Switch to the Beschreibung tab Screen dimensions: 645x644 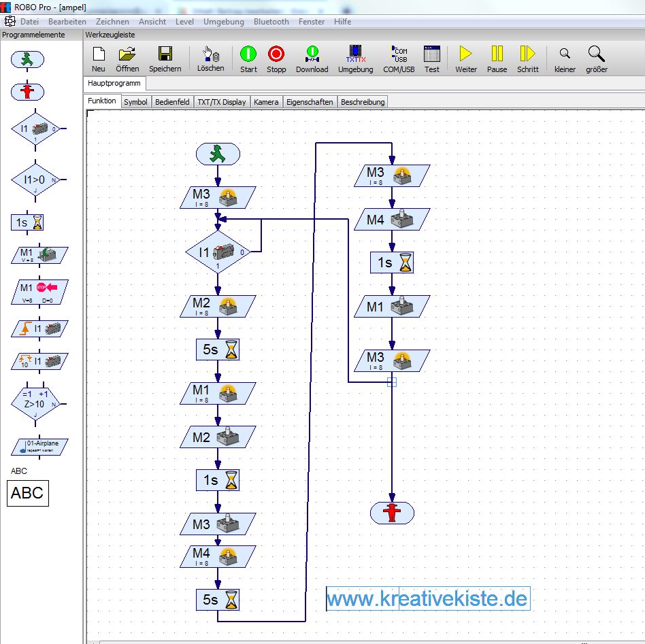[363, 102]
